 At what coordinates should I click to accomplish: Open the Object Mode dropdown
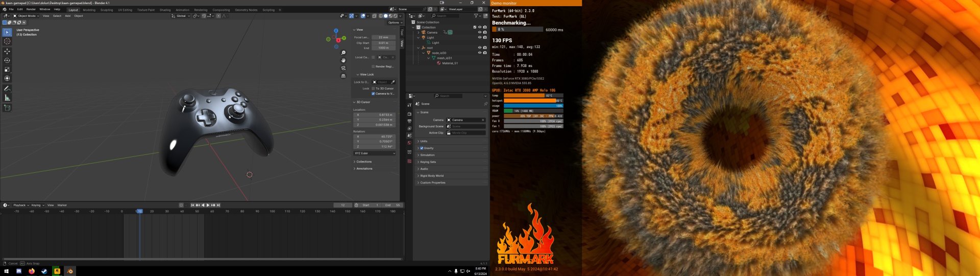coord(26,16)
